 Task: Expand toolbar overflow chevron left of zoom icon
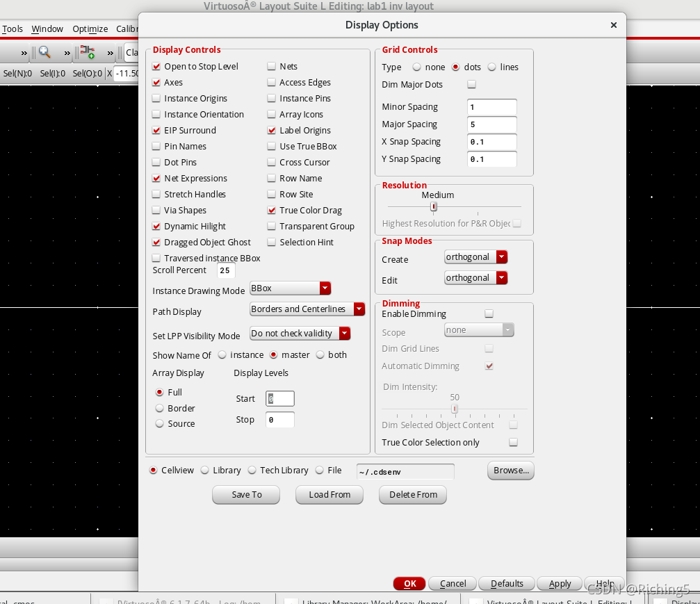click(24, 53)
